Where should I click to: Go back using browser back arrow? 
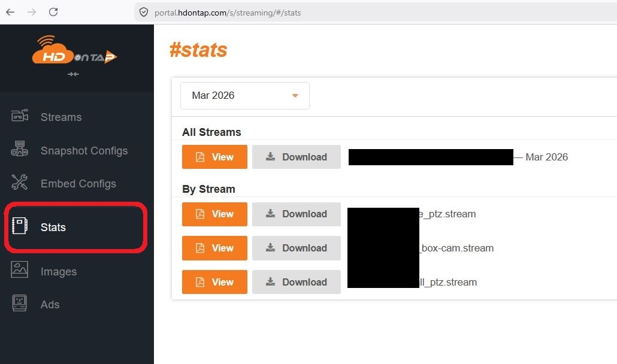(x=10, y=12)
